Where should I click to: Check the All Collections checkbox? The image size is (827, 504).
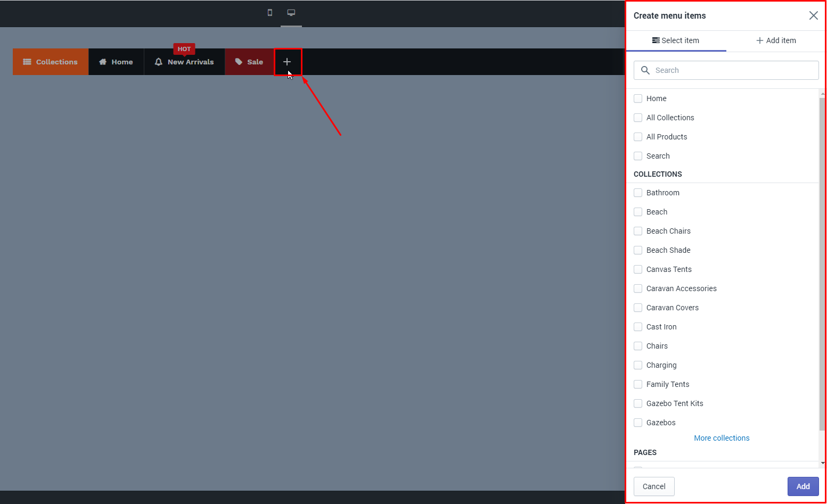tap(638, 118)
